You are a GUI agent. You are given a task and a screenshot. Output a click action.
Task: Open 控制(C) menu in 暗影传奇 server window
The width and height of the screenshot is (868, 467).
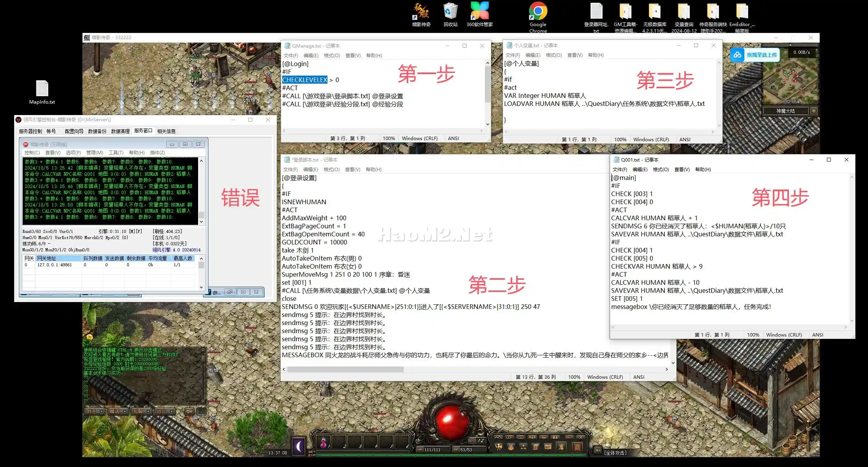tap(32, 153)
